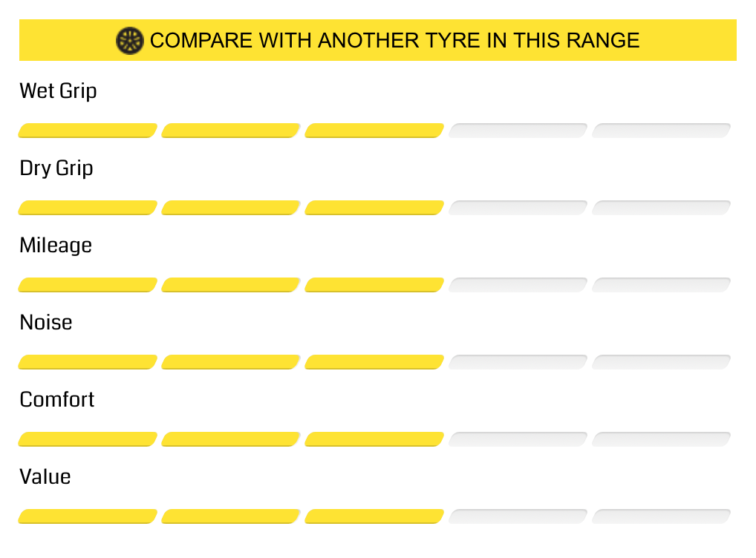Screen dimensions: 756x558
Task: Select fourth Wet Grip rating segment
Action: (x=518, y=131)
